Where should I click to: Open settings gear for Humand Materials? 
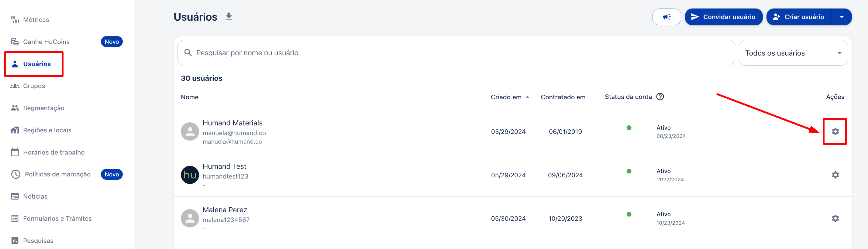pyautogui.click(x=835, y=131)
